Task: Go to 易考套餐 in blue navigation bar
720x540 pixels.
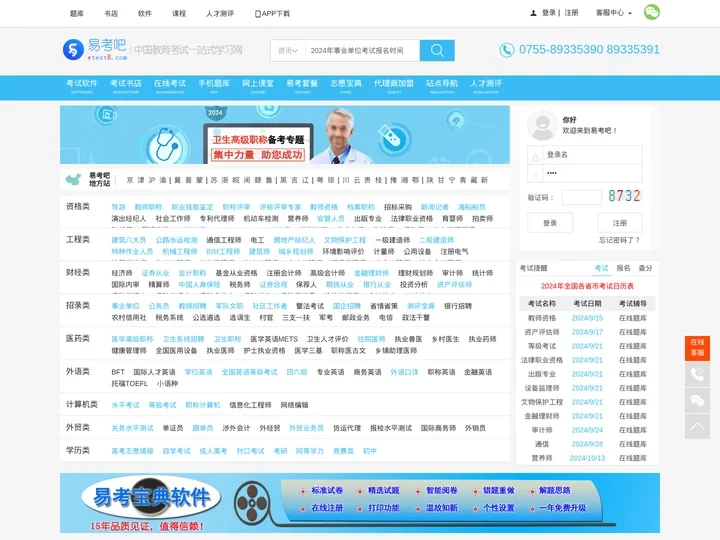Action: (302, 86)
